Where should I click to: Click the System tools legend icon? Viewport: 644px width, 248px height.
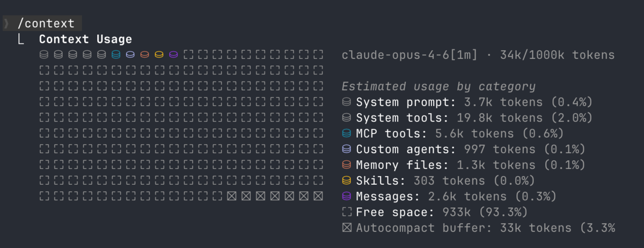pos(347,117)
